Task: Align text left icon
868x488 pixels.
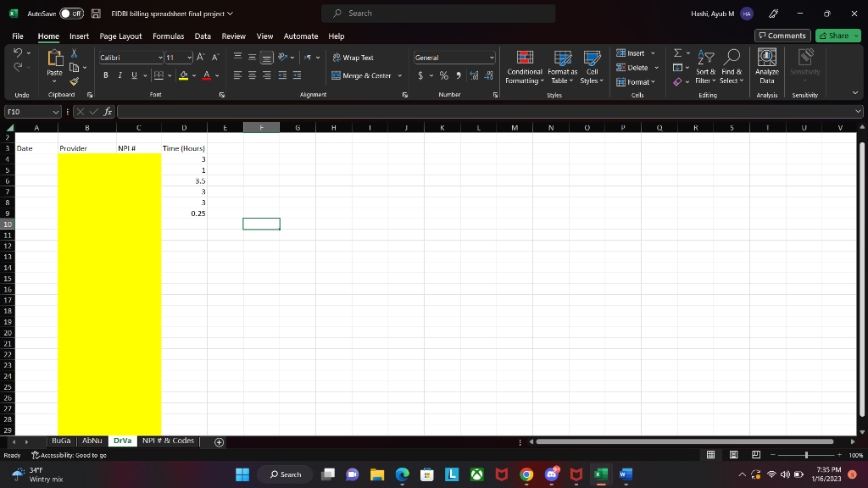Action: click(237, 75)
